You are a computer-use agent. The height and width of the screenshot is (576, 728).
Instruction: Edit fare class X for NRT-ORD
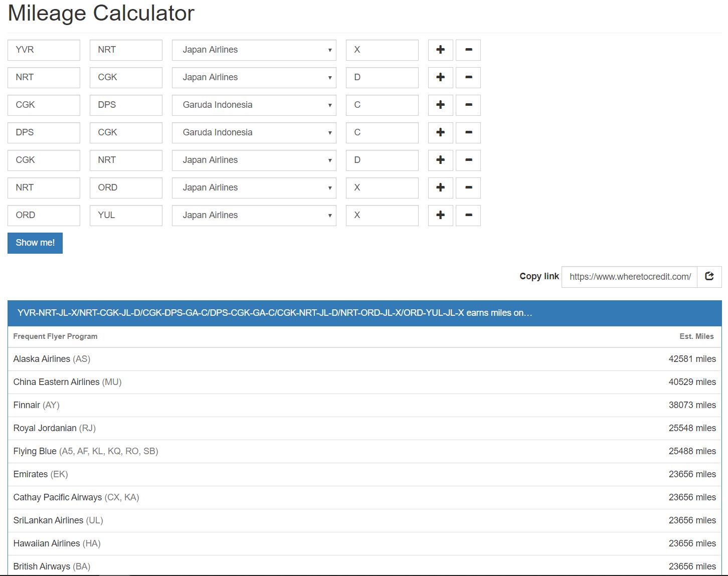tap(382, 188)
